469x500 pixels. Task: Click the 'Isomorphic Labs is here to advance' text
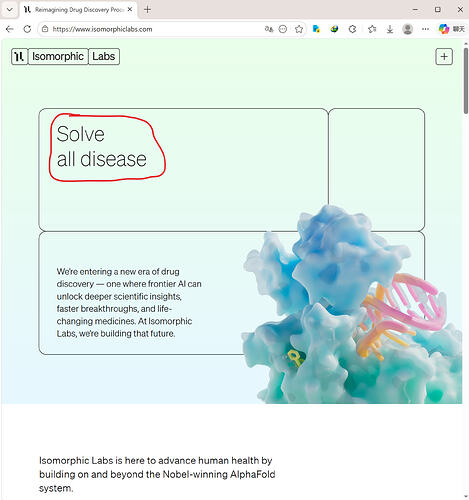[157, 474]
